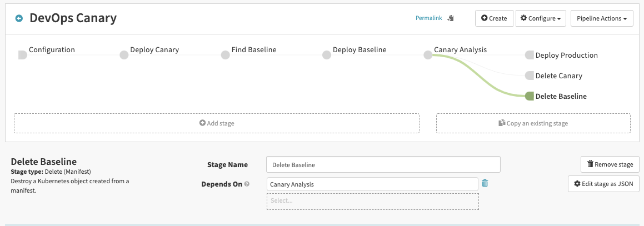
Task: Click the Create button
Action: 494,18
